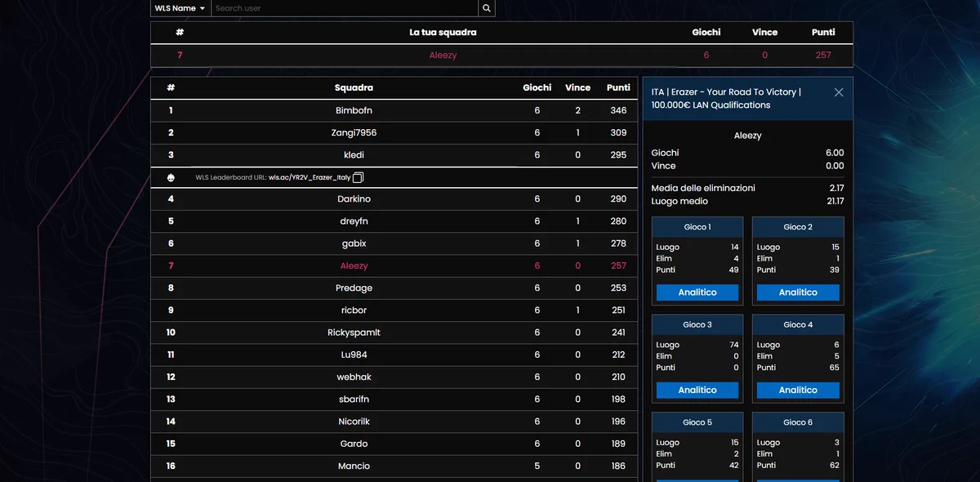Image resolution: width=980 pixels, height=482 pixels.
Task: Click the Gioco 5 card header
Action: click(697, 422)
